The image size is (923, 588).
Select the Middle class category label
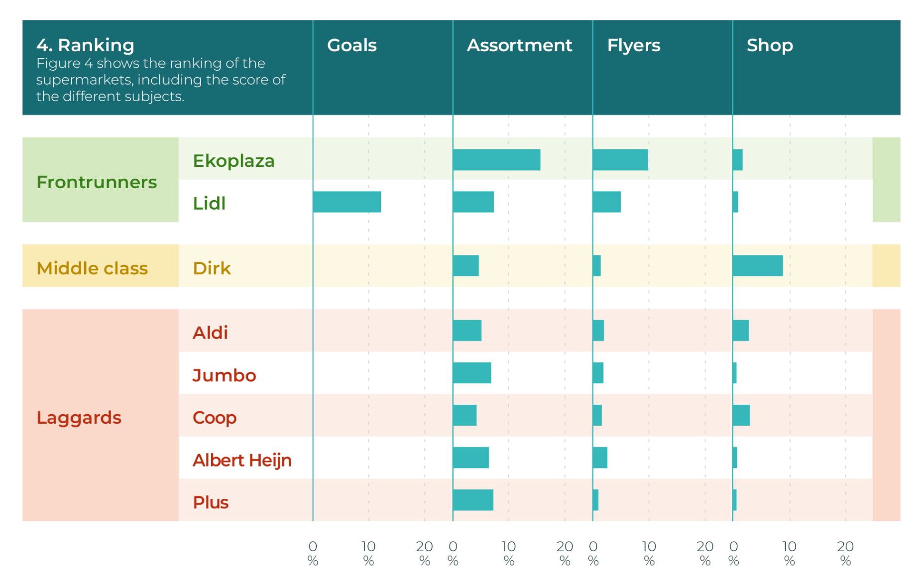[x=92, y=268]
